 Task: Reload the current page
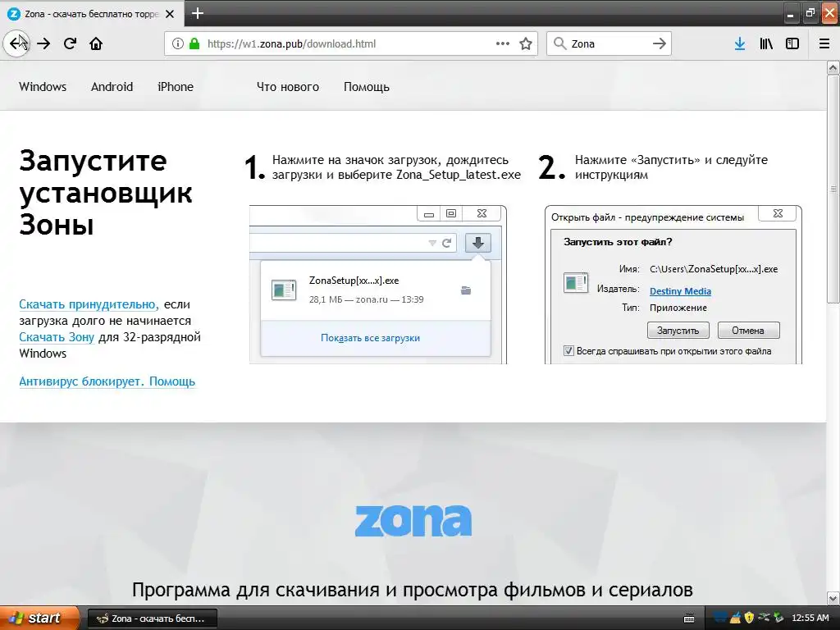coord(70,43)
